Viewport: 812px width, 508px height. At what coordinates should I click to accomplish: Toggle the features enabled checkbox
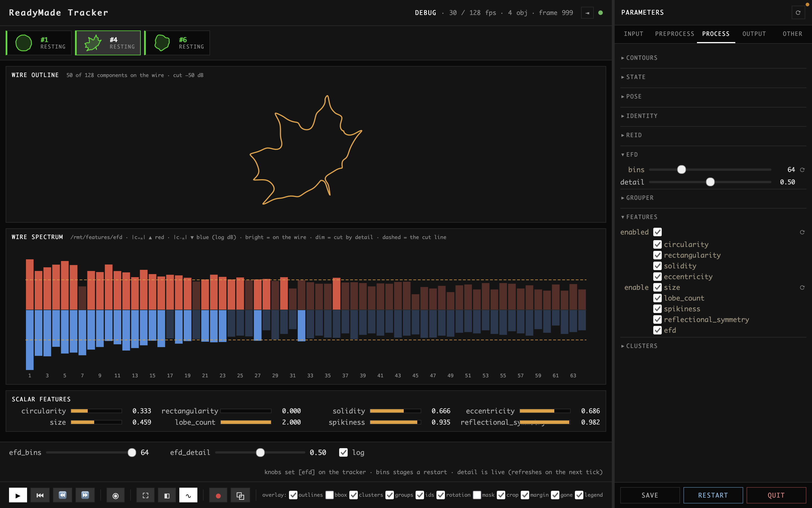pyautogui.click(x=657, y=232)
